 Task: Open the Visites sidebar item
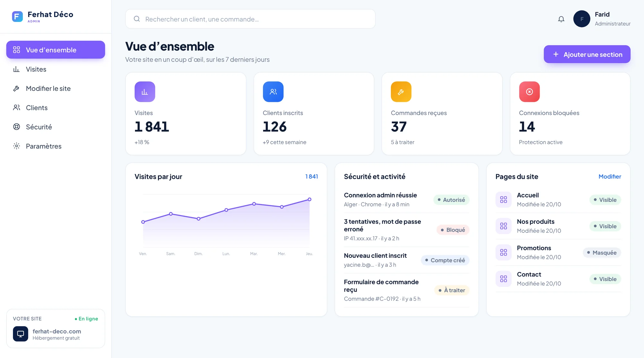point(56,69)
